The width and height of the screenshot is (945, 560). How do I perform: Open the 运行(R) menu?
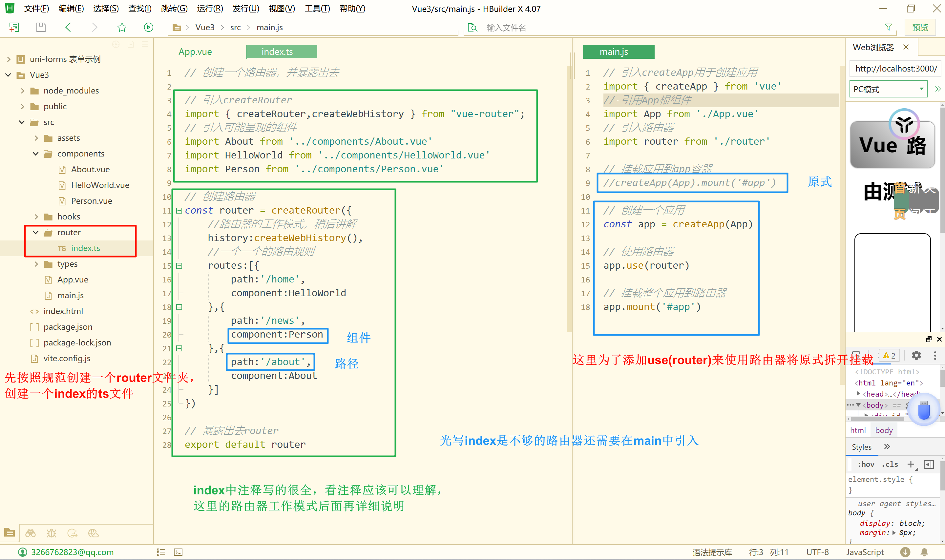210,8
